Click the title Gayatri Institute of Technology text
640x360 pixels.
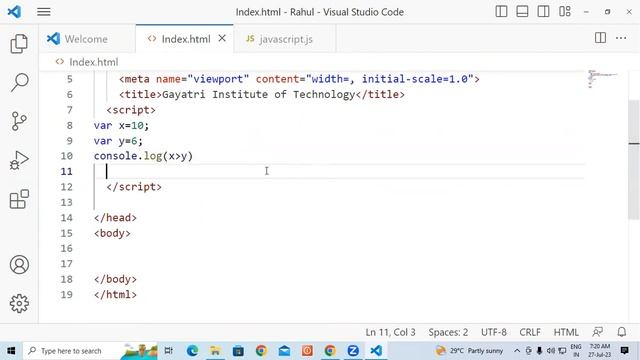259,94
